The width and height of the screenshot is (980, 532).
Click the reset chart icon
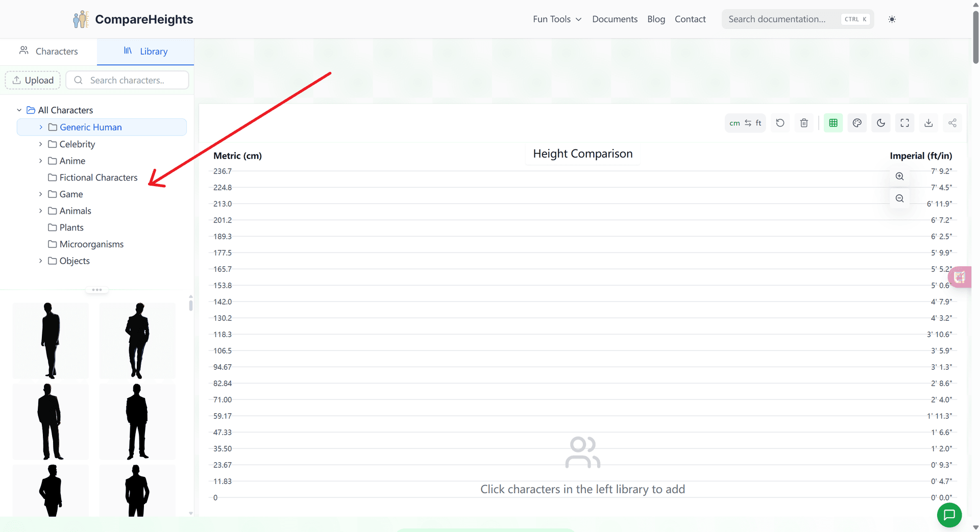point(780,123)
